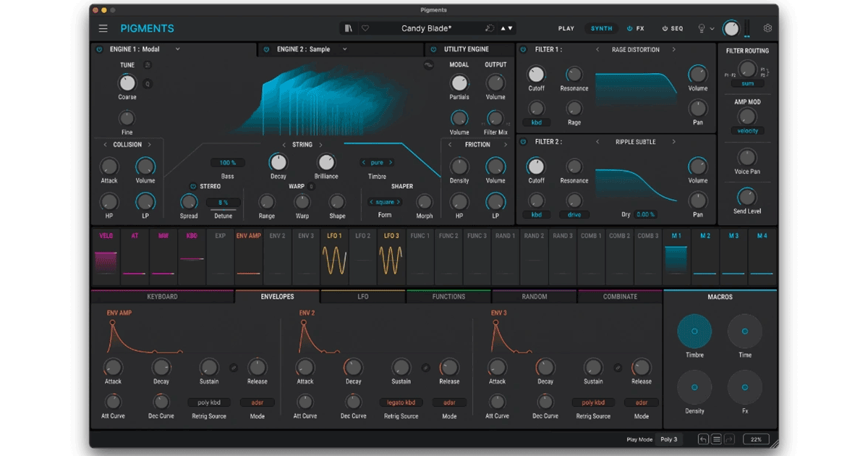The width and height of the screenshot is (868, 456).
Task: Load the next preset with the down arrow
Action: pos(511,28)
